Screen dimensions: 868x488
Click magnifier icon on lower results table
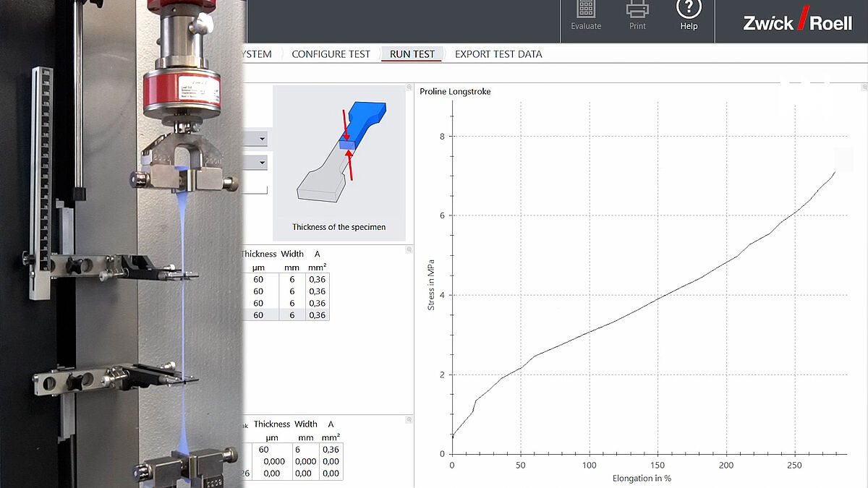click(x=409, y=419)
